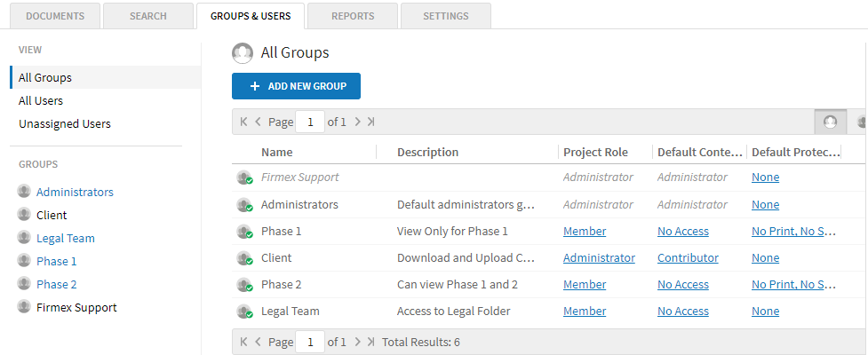Viewport: 868px width, 355px height.
Task: Click Phase 1 group icon in sidebar
Action: pos(24,260)
